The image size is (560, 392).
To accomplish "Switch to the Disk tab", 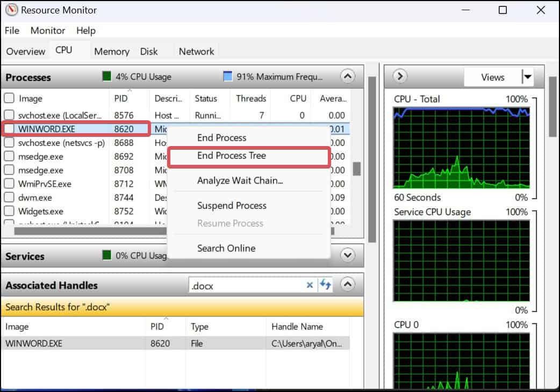I will [x=148, y=52].
